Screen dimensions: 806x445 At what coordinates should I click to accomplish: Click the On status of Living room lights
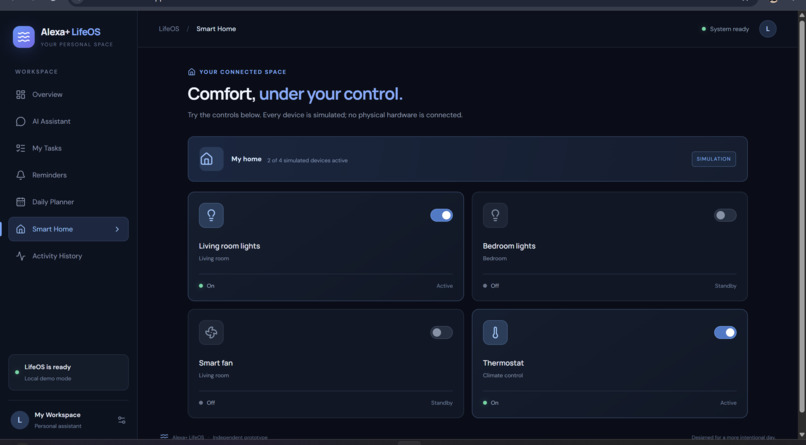[x=207, y=286]
